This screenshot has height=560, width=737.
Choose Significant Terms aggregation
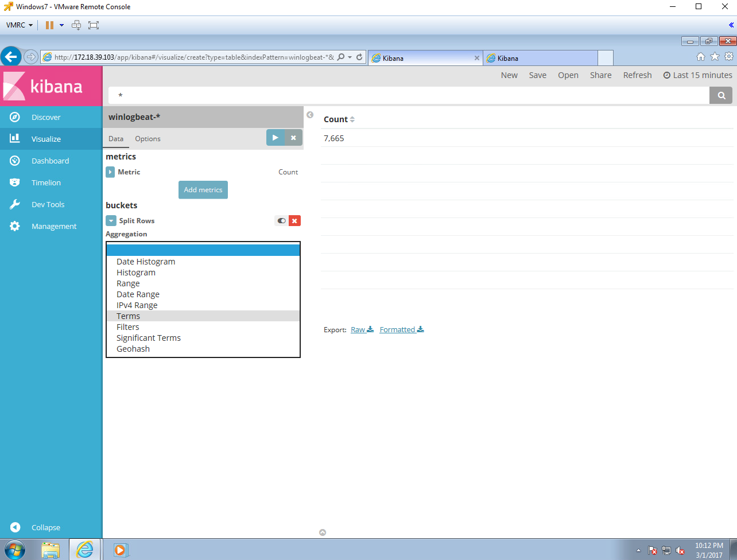(203, 338)
